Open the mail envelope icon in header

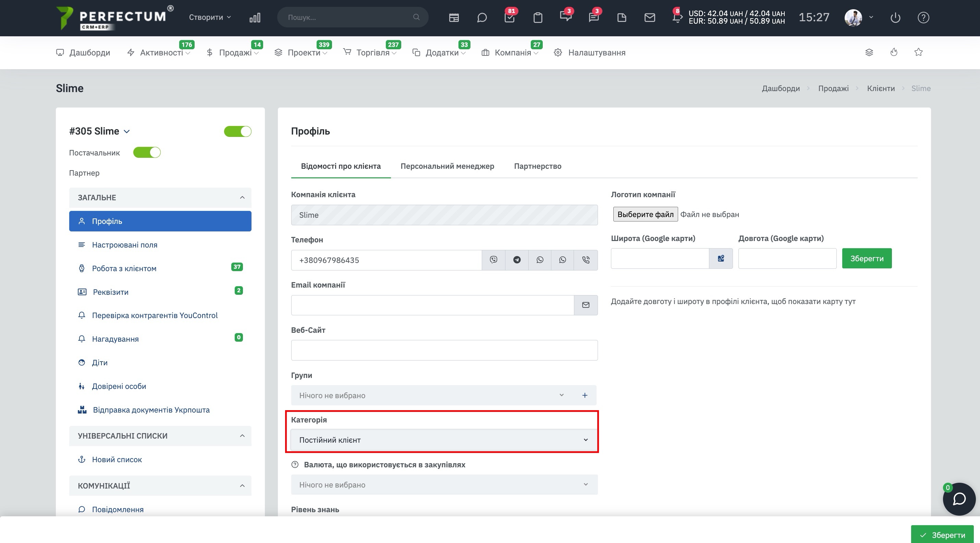pyautogui.click(x=650, y=17)
